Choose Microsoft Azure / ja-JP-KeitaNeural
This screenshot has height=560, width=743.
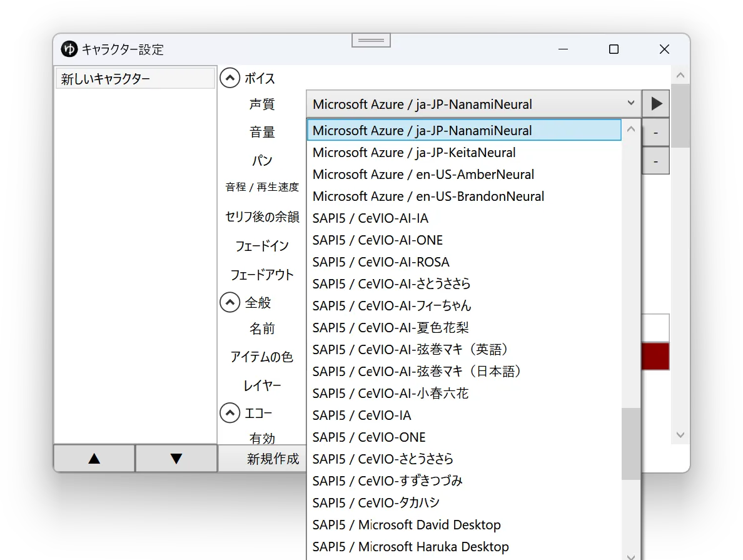coord(464,153)
